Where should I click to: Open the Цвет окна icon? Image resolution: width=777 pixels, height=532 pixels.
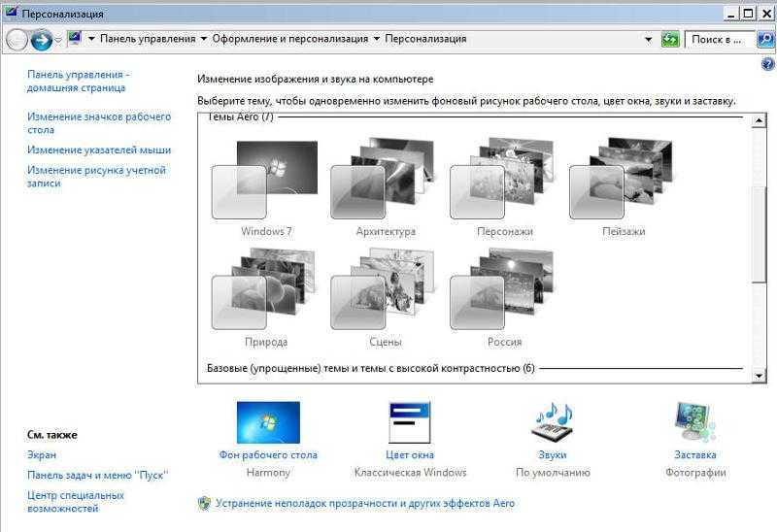[409, 422]
